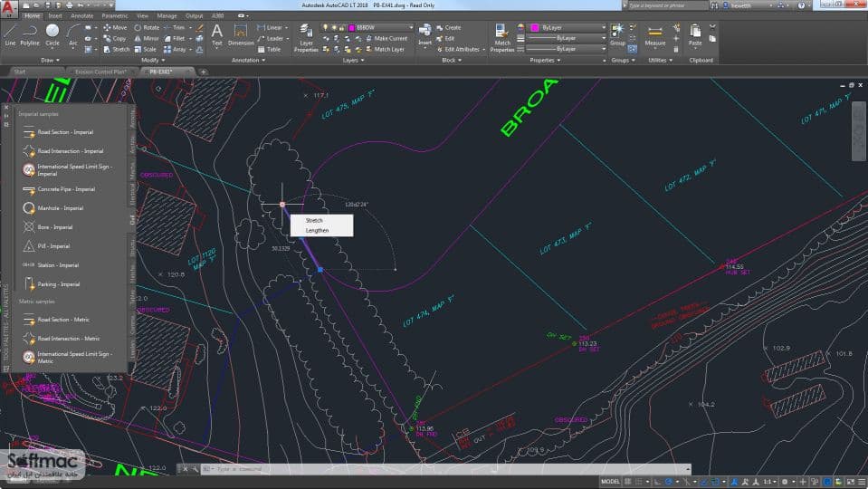Click the command line input field
This screenshot has width=868, height=489.
pyautogui.click(x=445, y=469)
